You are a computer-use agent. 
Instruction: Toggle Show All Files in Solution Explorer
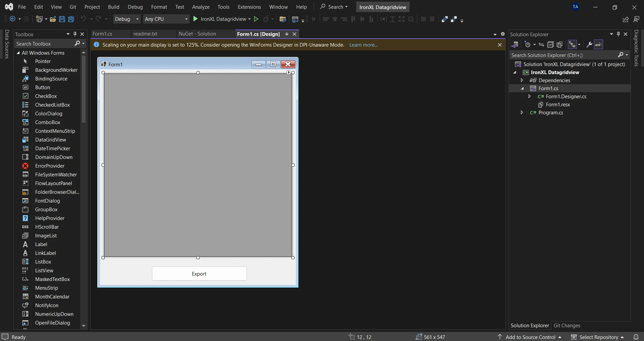559,45
